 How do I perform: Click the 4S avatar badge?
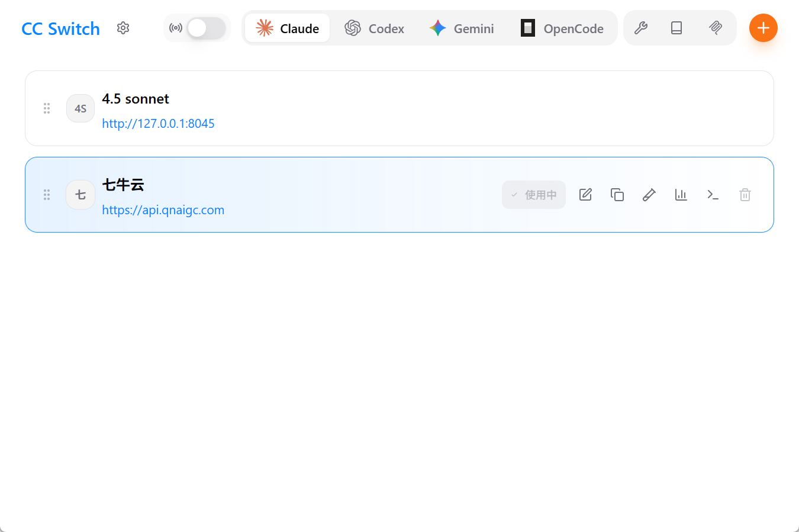point(80,108)
